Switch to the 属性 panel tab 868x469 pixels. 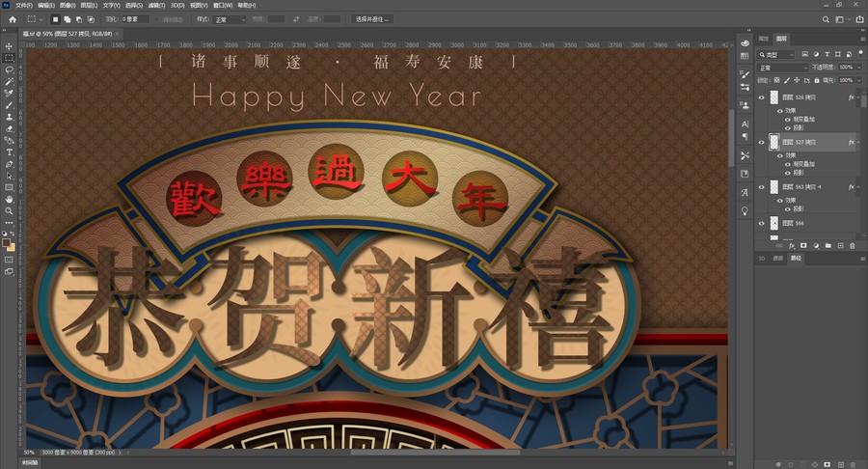pyautogui.click(x=764, y=39)
